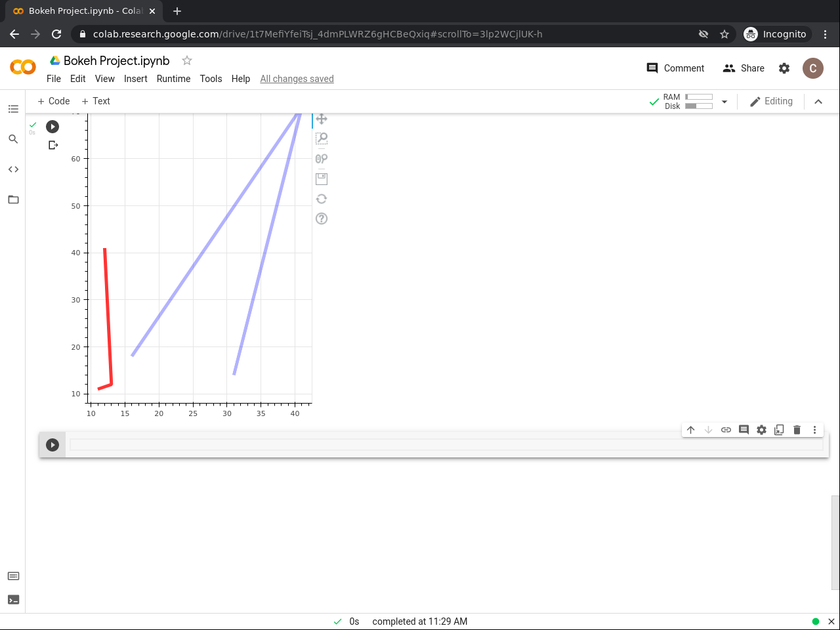The width and height of the screenshot is (840, 630).
Task: Save the Bokeh plot image
Action: pyautogui.click(x=322, y=178)
